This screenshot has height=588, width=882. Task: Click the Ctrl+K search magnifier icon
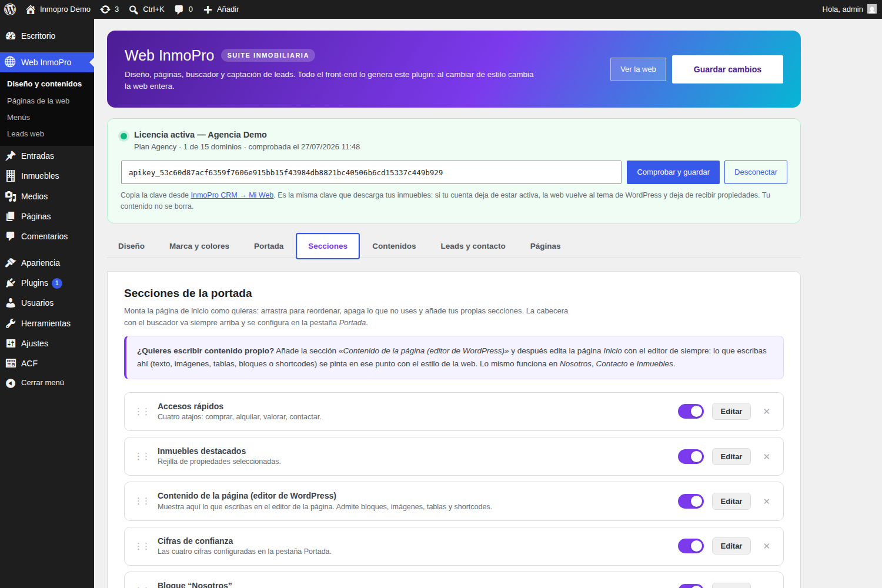(133, 9)
